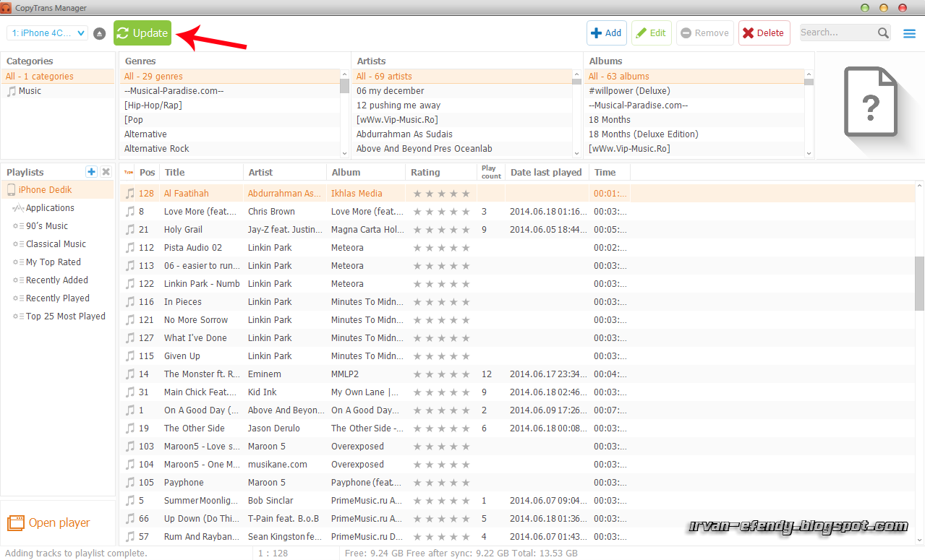Sort tracks by Play count column

coord(491,173)
